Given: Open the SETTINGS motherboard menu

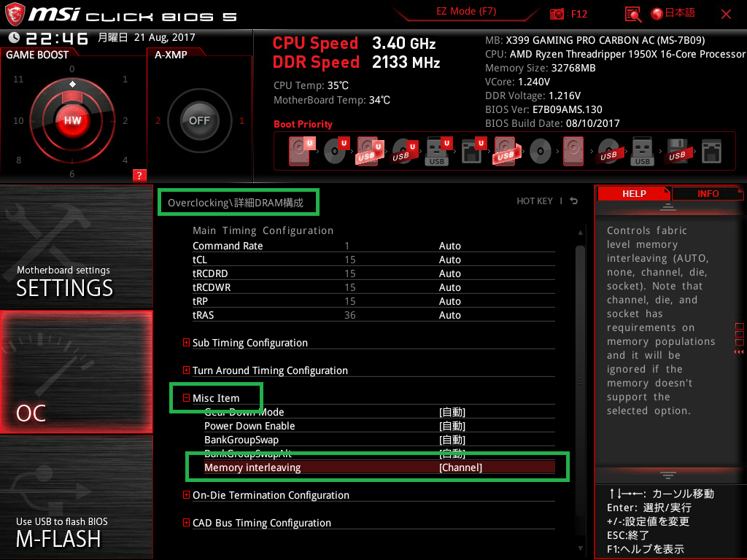Looking at the screenshot, I should click(x=76, y=246).
